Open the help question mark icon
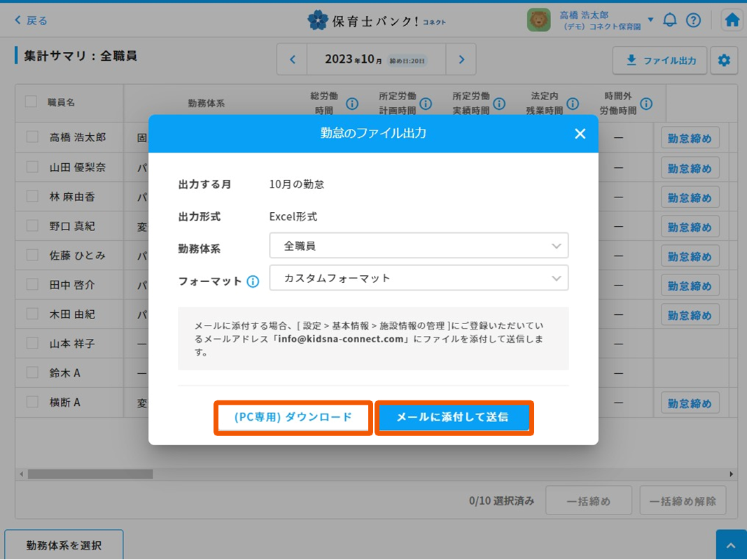The height and width of the screenshot is (560, 747). click(693, 20)
